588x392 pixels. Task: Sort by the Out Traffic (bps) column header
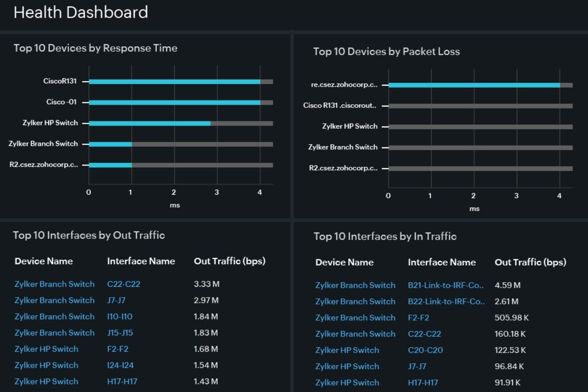[x=230, y=261]
